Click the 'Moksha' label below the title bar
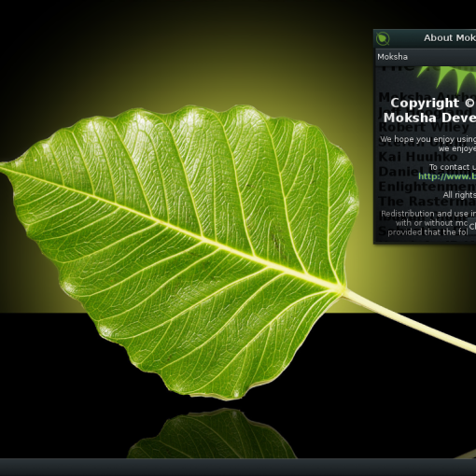This screenshot has height=476, width=476. [x=392, y=57]
